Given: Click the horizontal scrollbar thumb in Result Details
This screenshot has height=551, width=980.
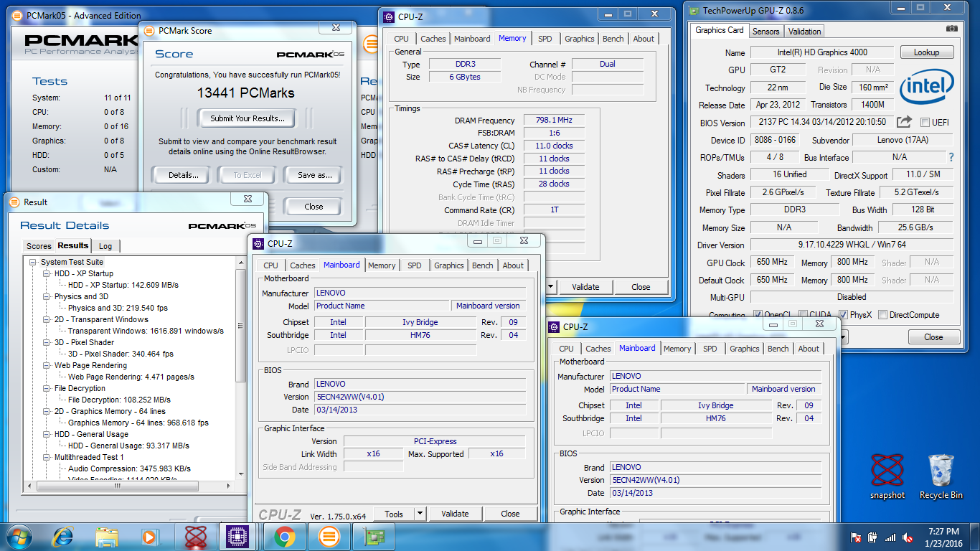Looking at the screenshot, I should pyautogui.click(x=118, y=486).
